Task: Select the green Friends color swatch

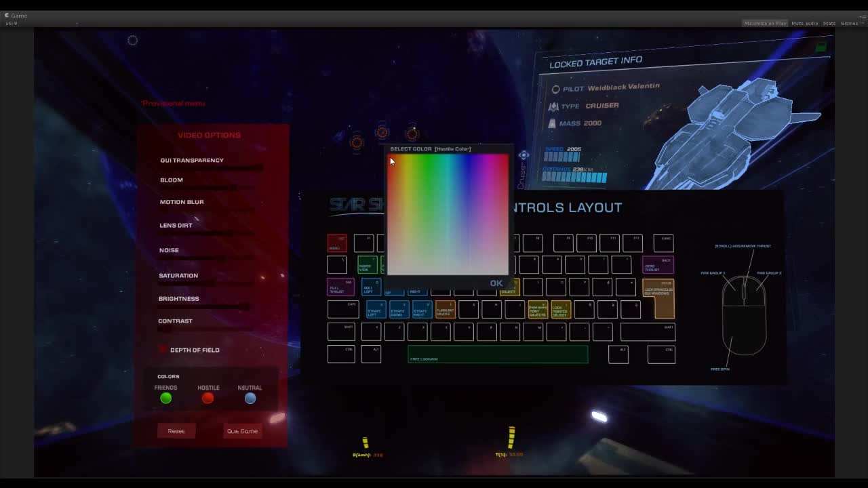Action: pos(165,399)
